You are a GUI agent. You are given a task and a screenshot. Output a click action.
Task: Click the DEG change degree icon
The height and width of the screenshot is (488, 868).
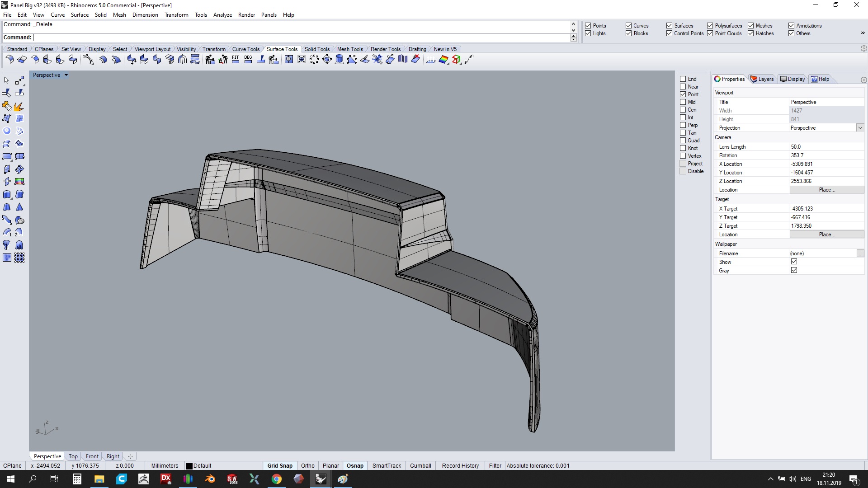pos(248,60)
